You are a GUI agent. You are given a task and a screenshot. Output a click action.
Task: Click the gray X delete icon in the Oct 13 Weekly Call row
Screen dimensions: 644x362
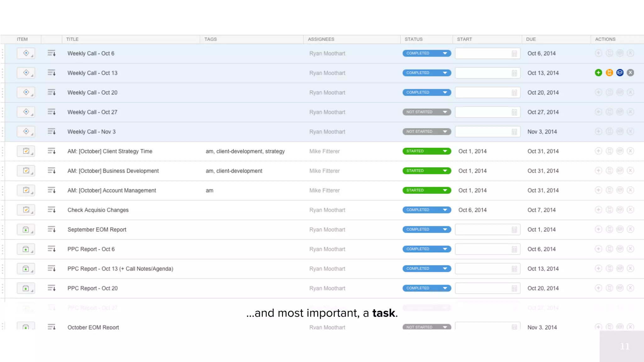click(630, 73)
